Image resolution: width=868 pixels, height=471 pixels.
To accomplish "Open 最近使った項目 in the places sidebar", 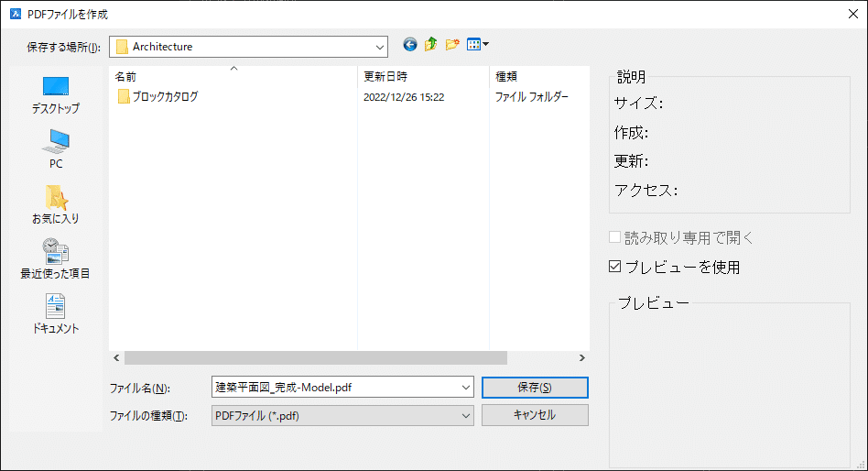I will pyautogui.click(x=55, y=258).
